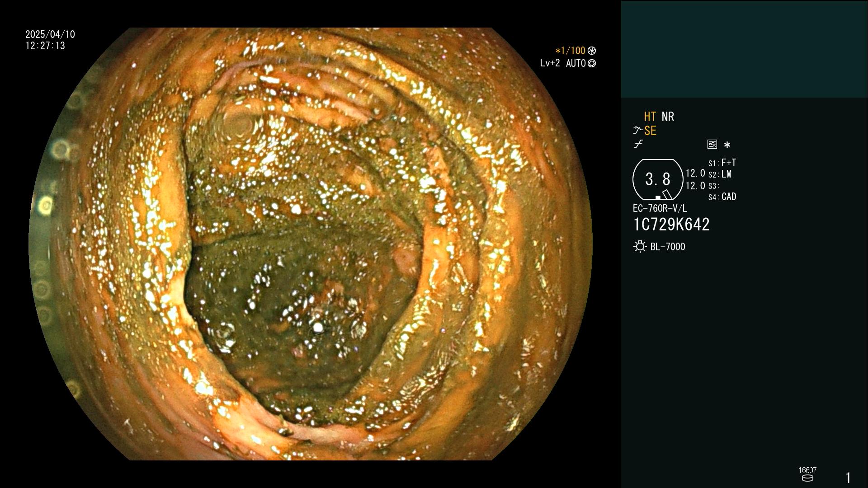Click the scope tip diagram showing 3.8
This screenshot has height=488, width=868.
click(x=658, y=179)
